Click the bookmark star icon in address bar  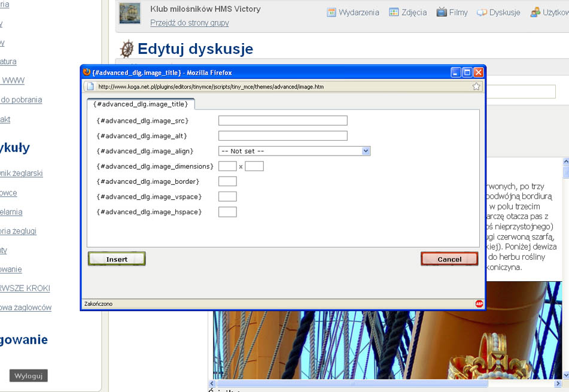(476, 86)
